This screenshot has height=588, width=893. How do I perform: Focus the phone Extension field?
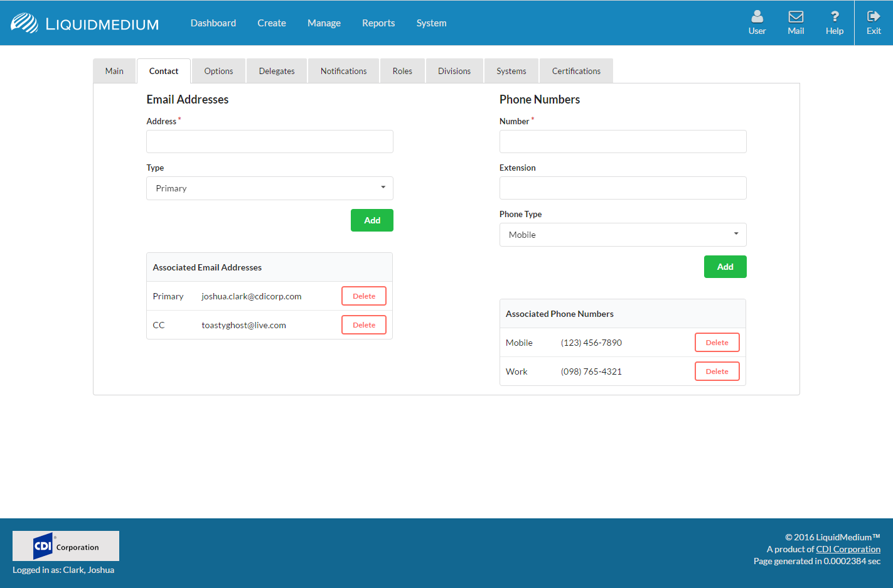coord(623,188)
